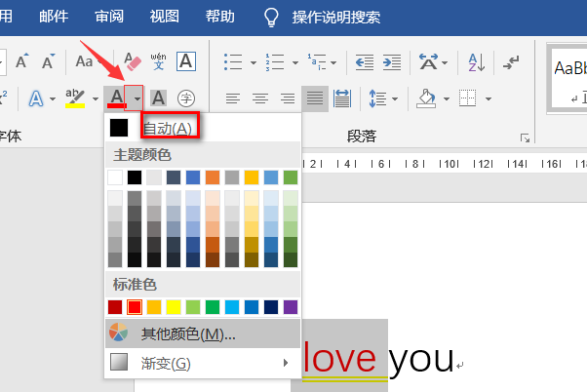The image size is (587, 392).
Task: Align text left
Action: coord(233,98)
